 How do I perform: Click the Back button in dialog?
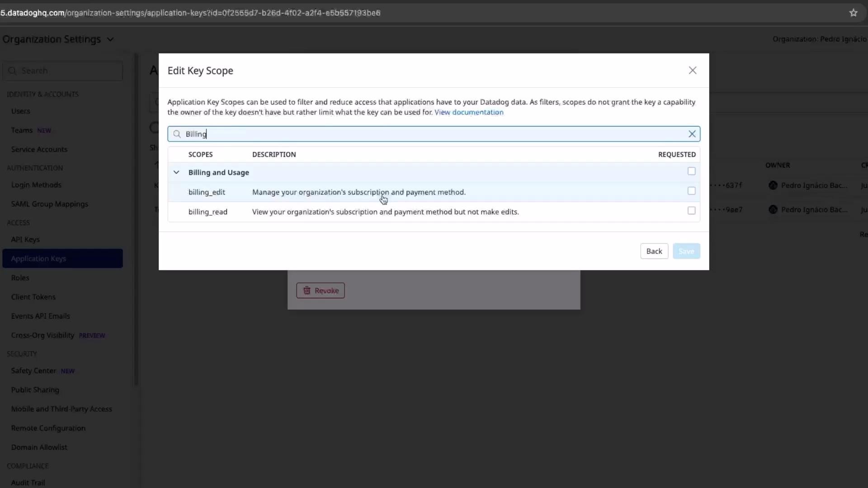click(x=654, y=251)
